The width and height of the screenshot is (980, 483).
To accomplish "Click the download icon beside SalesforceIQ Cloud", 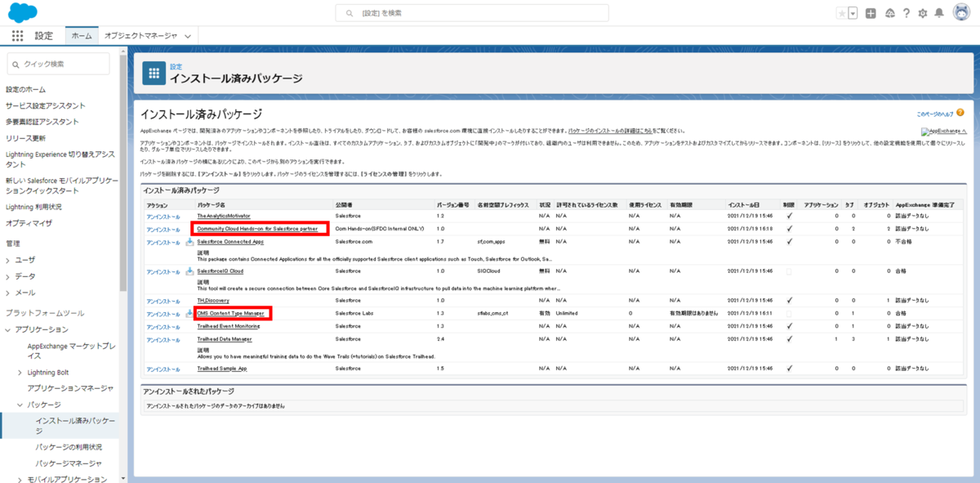I will coord(189,271).
